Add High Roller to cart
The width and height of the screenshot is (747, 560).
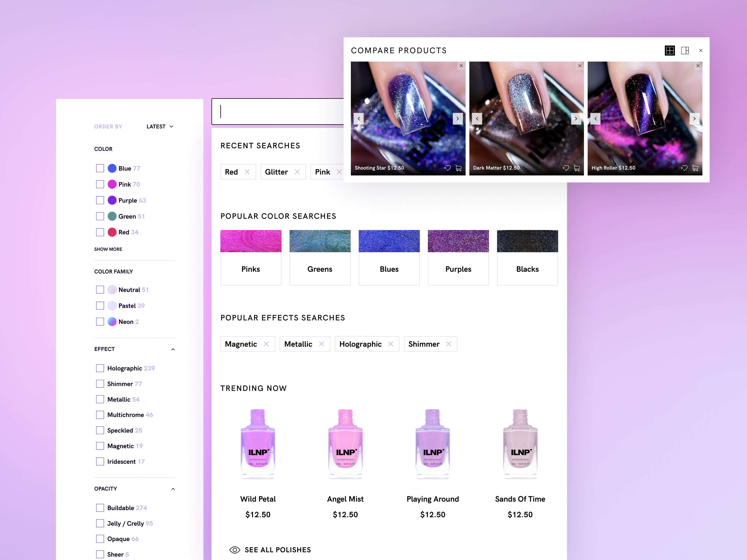(695, 168)
